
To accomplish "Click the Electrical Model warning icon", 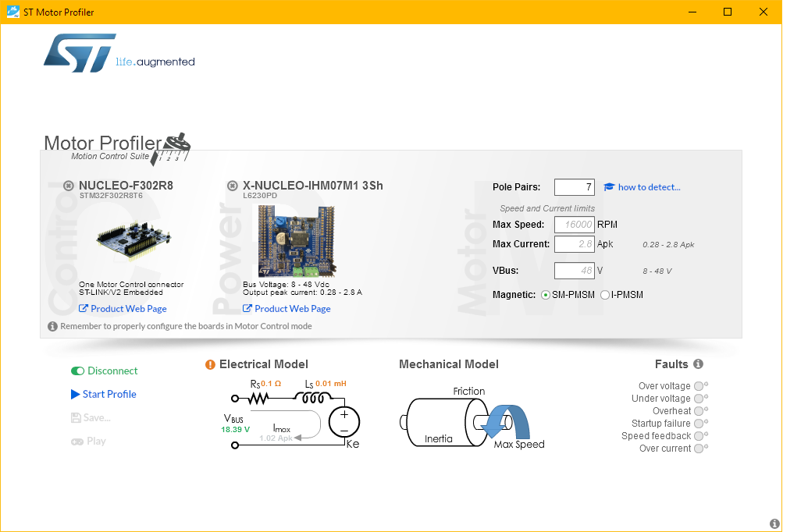I will pos(210,364).
